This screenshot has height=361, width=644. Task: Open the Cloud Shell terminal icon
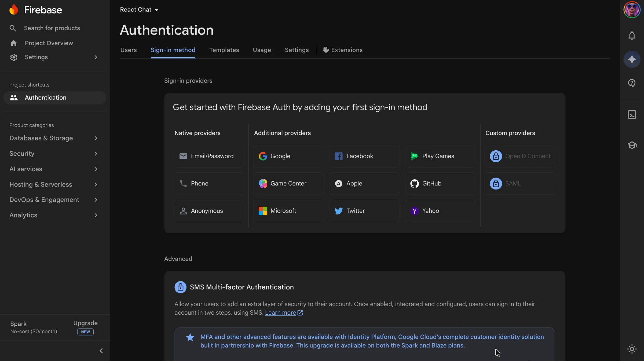pyautogui.click(x=632, y=115)
